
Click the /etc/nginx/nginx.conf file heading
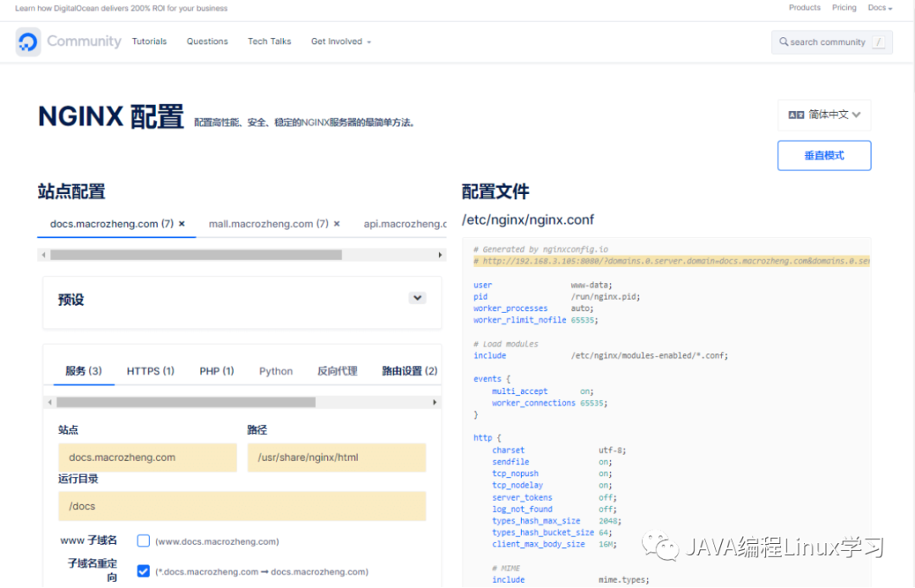click(528, 220)
